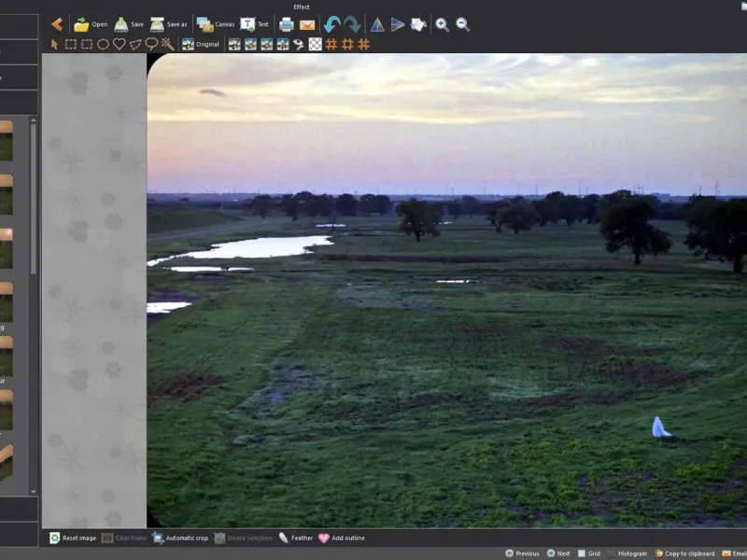This screenshot has width=747, height=560.
Task: Click the email envelope icon in toolbar
Action: pos(306,24)
